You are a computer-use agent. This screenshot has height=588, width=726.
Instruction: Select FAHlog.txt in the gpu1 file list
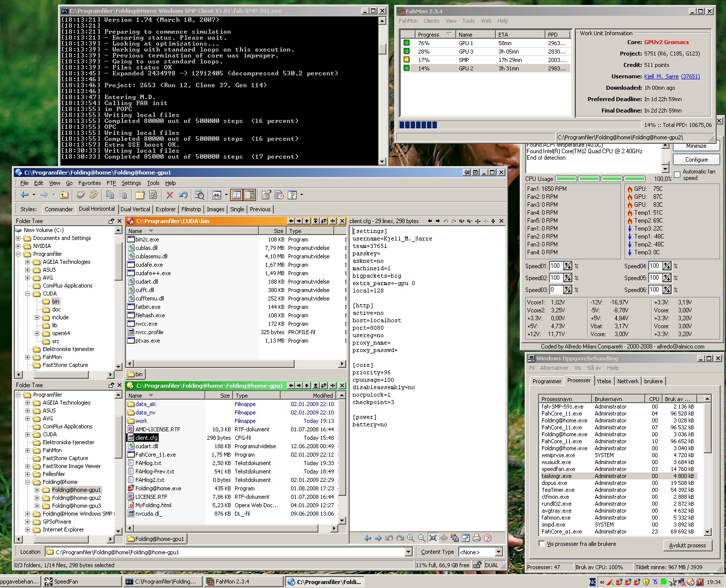pos(148,463)
